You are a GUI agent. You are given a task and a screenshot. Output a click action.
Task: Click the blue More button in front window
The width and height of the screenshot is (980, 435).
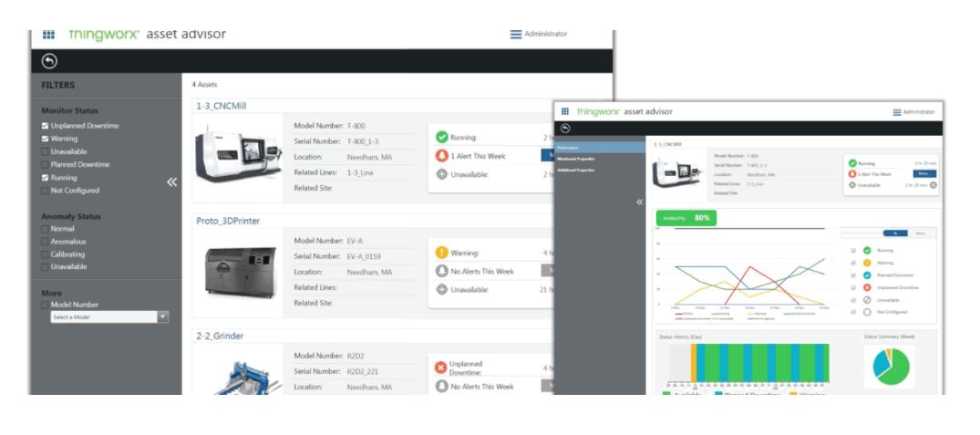924,174
